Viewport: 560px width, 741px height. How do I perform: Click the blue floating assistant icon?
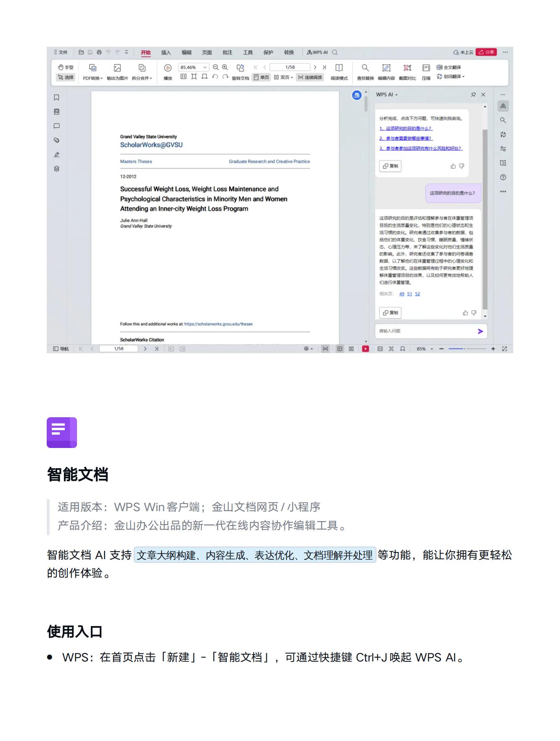pyautogui.click(x=357, y=96)
